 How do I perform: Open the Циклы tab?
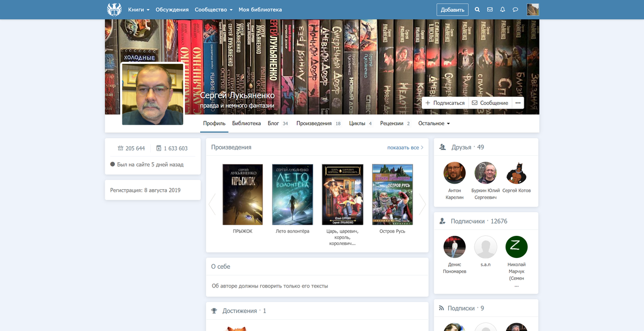[360, 123]
